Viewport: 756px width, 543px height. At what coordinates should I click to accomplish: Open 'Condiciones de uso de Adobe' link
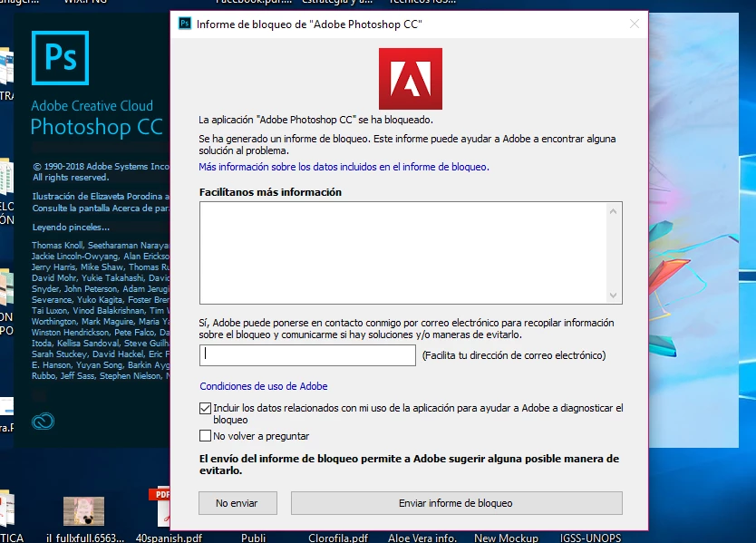click(x=263, y=386)
